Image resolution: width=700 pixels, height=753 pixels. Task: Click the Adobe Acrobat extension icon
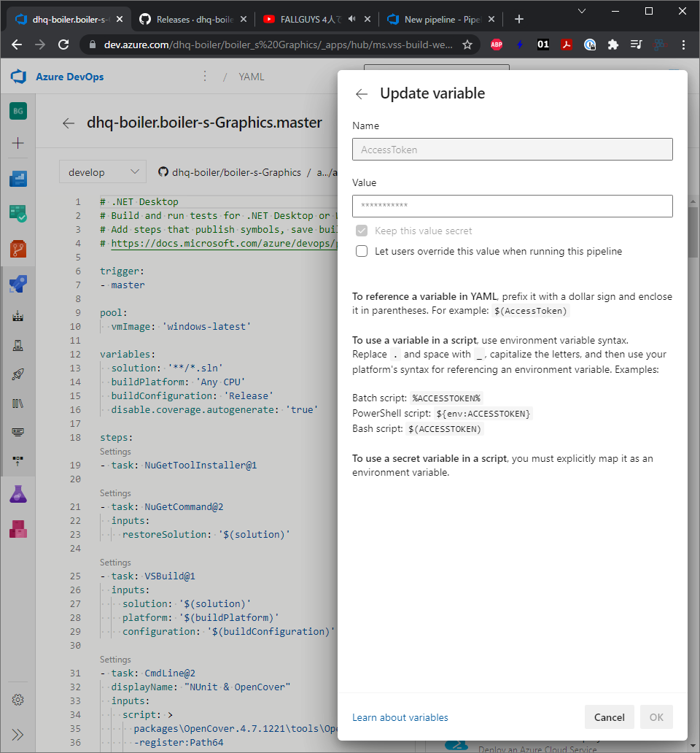pos(567,45)
